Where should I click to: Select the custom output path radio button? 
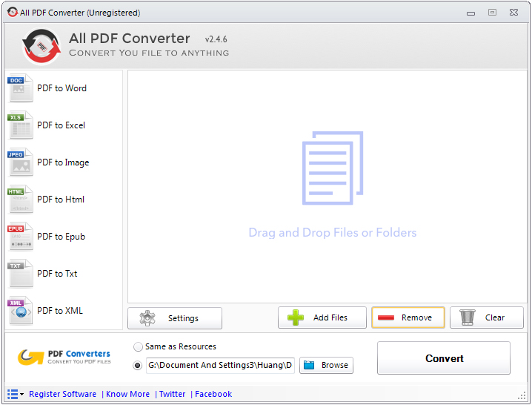point(137,366)
